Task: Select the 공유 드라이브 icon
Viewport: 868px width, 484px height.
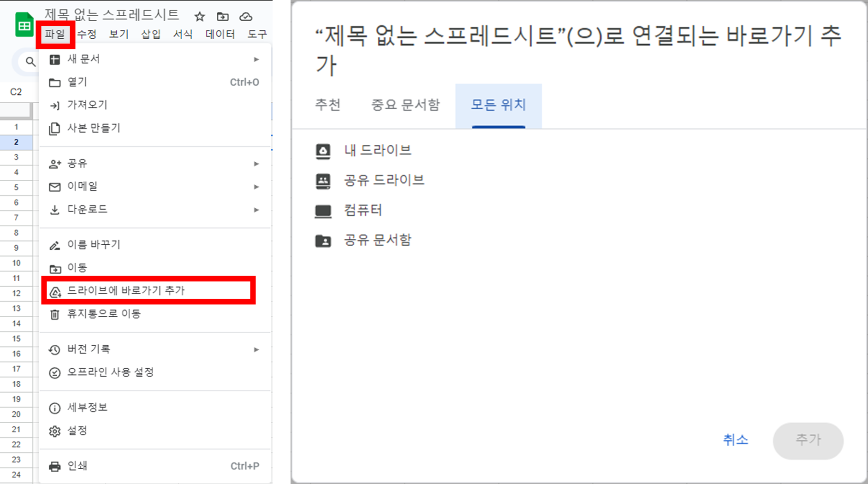Action: (323, 180)
